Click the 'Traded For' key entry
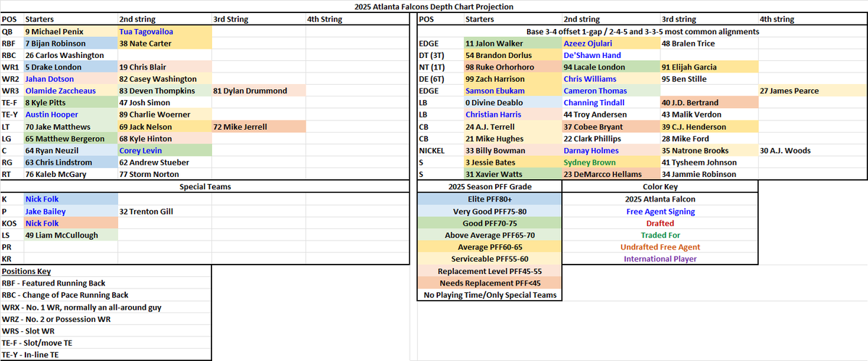Viewport: 868px width, 361px height. click(x=660, y=235)
